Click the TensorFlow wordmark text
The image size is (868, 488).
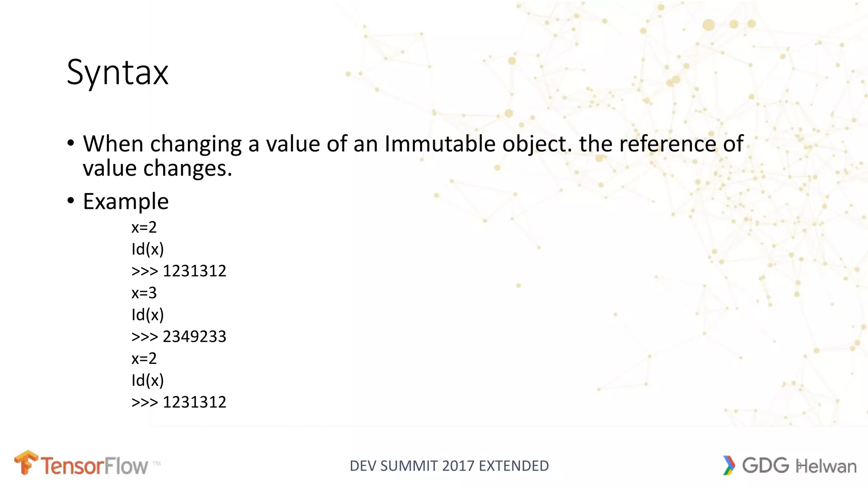coord(94,466)
